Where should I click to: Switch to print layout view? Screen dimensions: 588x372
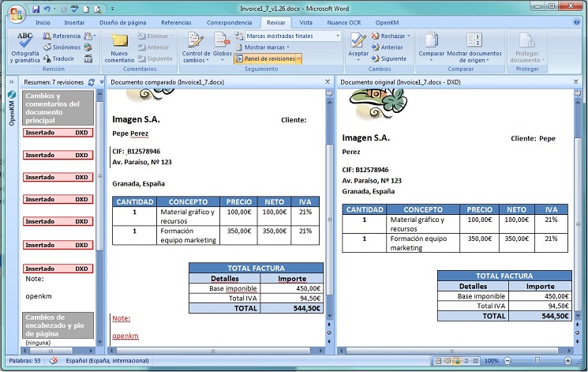click(x=438, y=361)
